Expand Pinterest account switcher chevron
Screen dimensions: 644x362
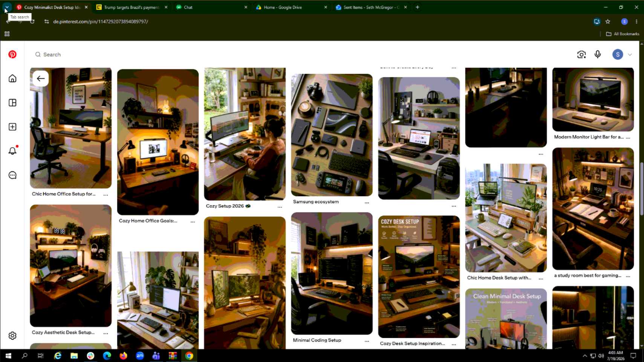click(x=630, y=55)
